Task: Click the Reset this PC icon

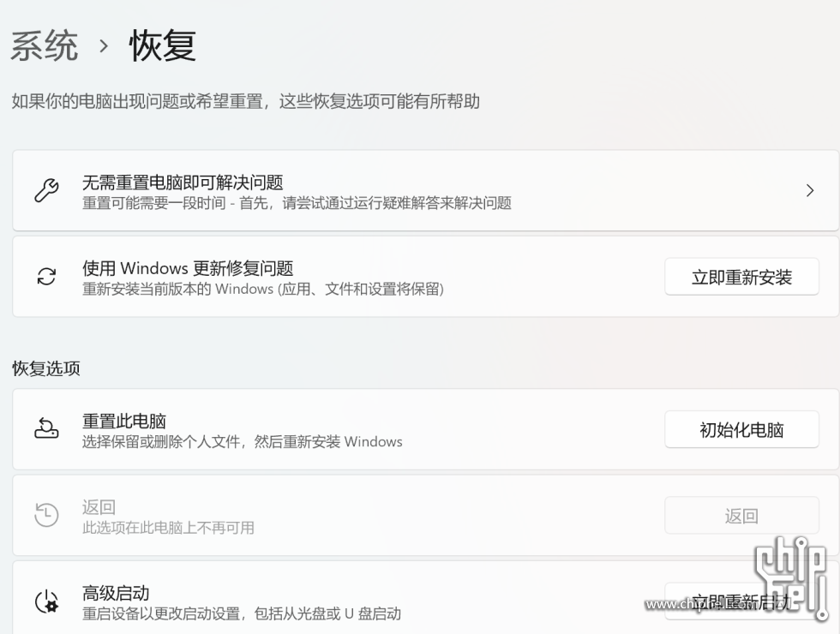Action: (x=46, y=429)
